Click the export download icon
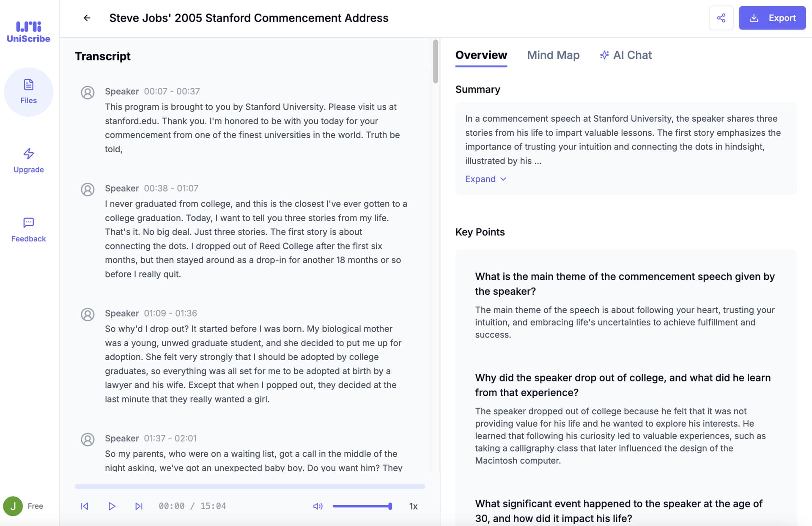This screenshot has height=526, width=812. (x=754, y=18)
